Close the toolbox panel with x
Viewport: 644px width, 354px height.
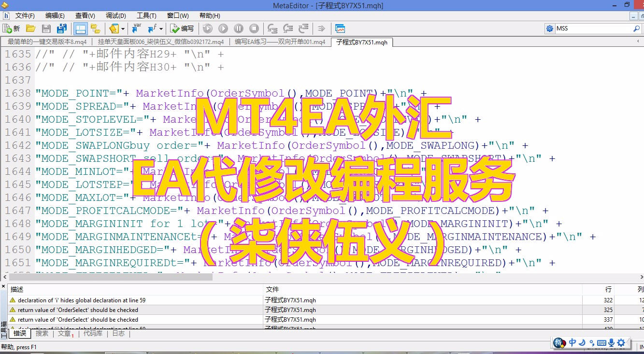(x=3, y=286)
